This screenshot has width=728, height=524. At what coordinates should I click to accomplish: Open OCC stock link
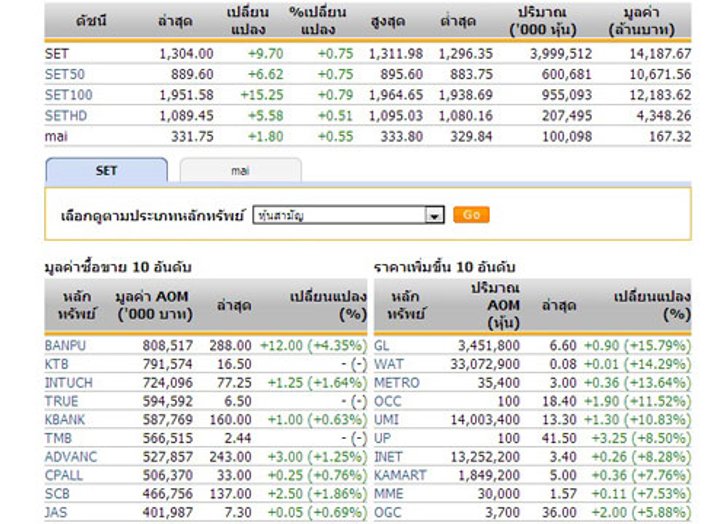388,401
